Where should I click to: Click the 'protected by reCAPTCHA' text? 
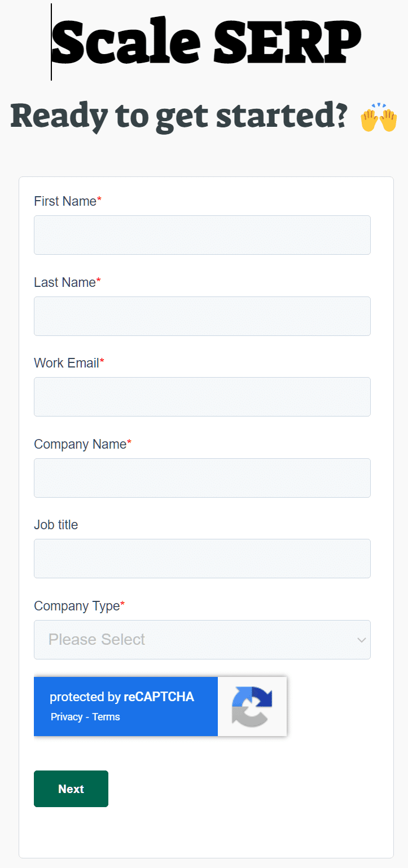(x=122, y=697)
